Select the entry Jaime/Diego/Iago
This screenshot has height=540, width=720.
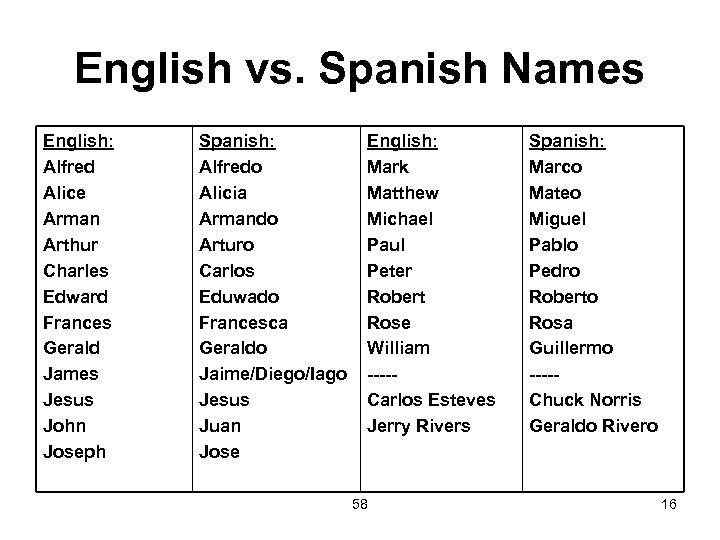pos(273,374)
